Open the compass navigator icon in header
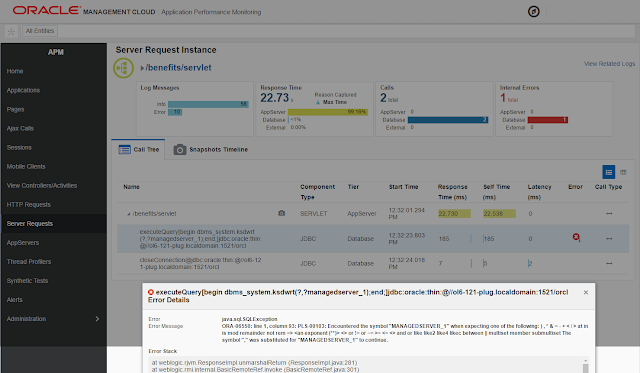The height and width of the screenshot is (373, 640). (x=533, y=11)
